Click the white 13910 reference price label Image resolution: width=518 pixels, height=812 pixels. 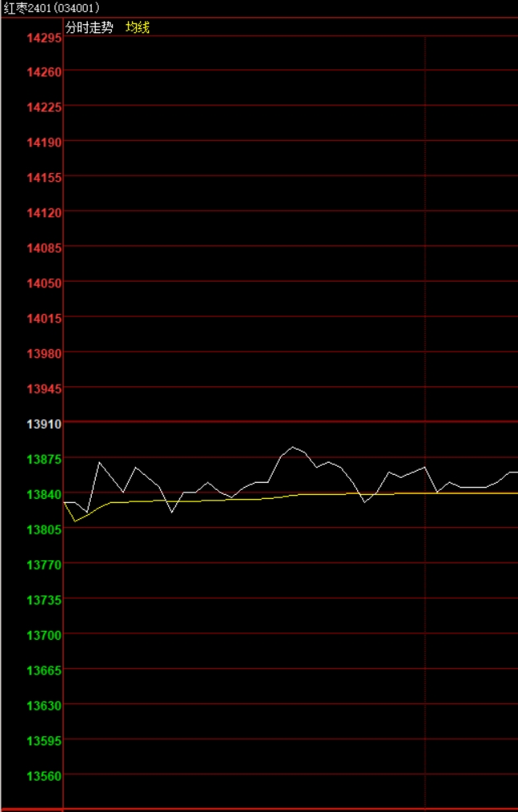pyautogui.click(x=44, y=423)
